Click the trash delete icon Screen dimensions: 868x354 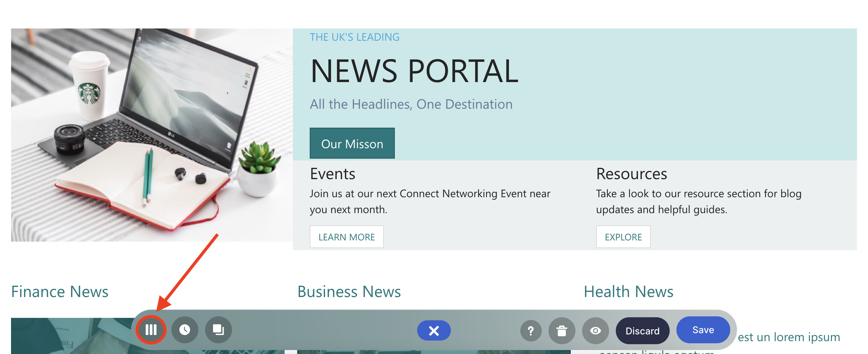click(562, 331)
